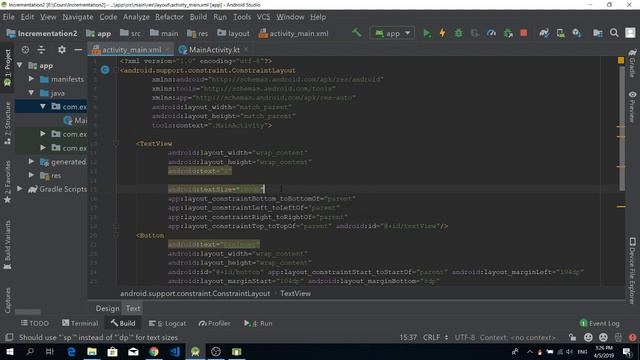The image size is (640, 360).
Task: Click the gutter class icon on line 2
Action: (x=105, y=70)
